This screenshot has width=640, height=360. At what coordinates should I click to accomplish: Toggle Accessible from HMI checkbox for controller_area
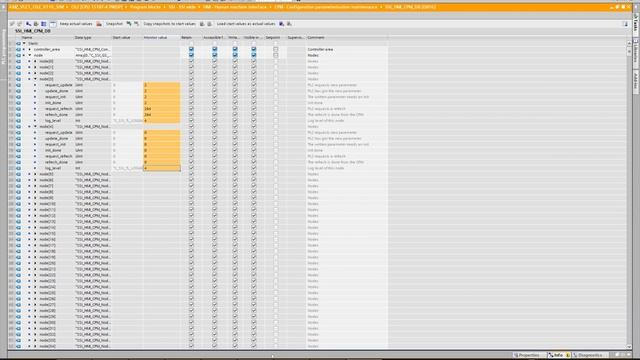214,49
